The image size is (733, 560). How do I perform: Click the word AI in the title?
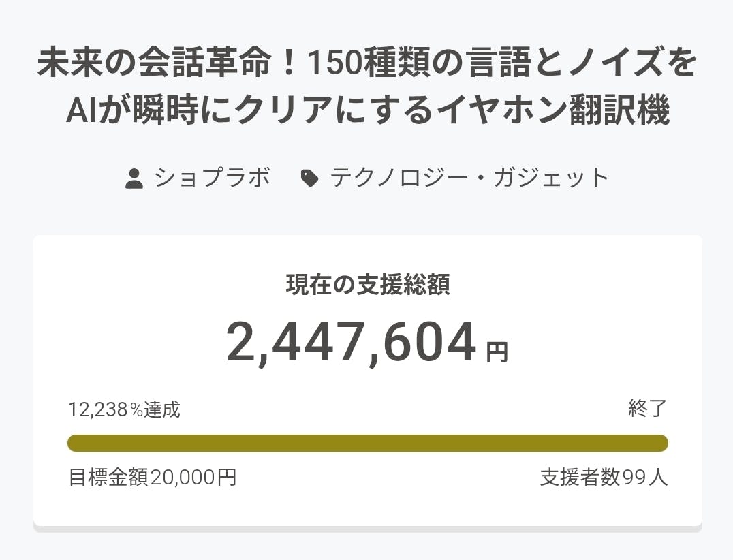click(81, 112)
